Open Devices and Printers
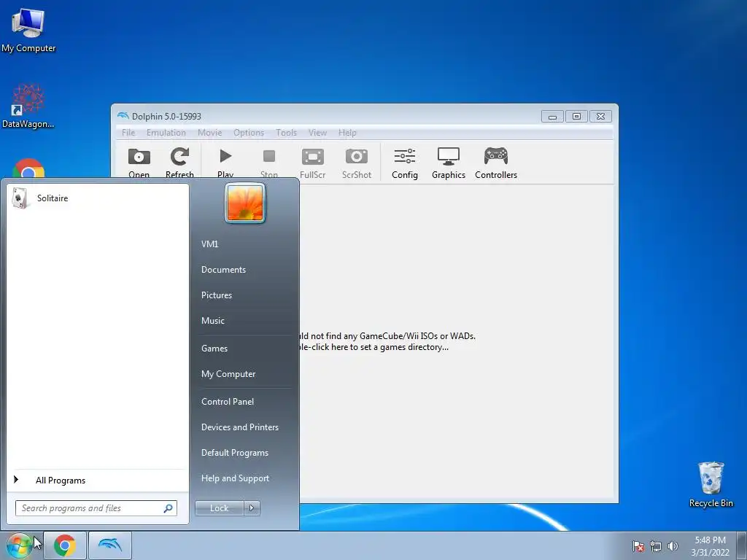The image size is (747, 560). [x=239, y=427]
